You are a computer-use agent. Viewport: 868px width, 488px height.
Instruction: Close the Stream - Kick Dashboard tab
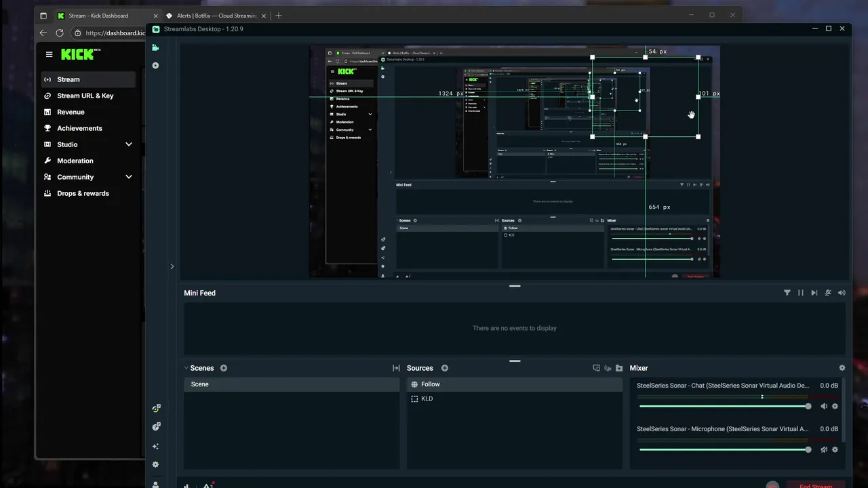(155, 16)
